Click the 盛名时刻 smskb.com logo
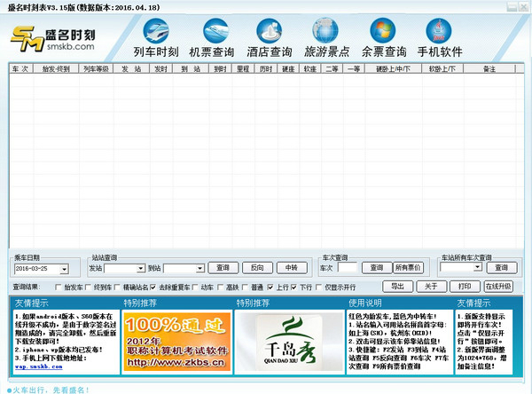 53,39
